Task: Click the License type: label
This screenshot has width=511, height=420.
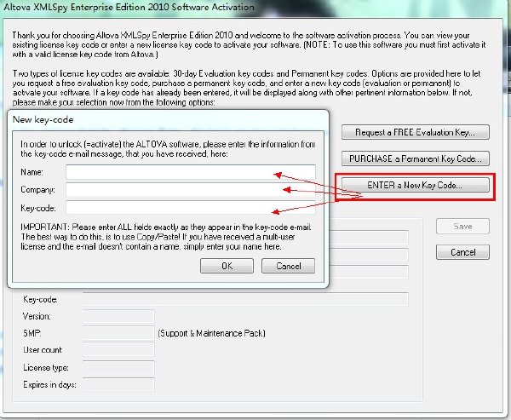Action: pyautogui.click(x=46, y=367)
